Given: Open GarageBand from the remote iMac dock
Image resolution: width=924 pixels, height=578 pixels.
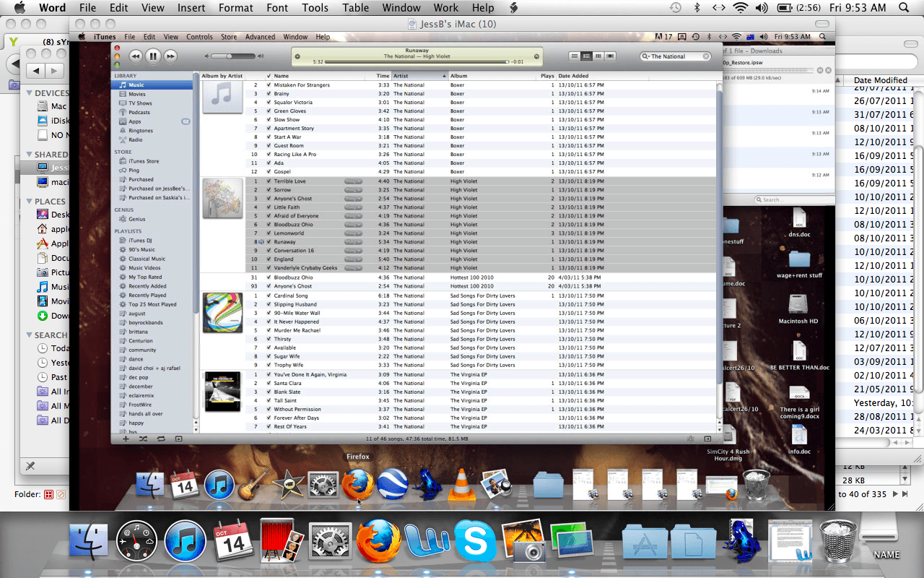Looking at the screenshot, I should pyautogui.click(x=254, y=484).
